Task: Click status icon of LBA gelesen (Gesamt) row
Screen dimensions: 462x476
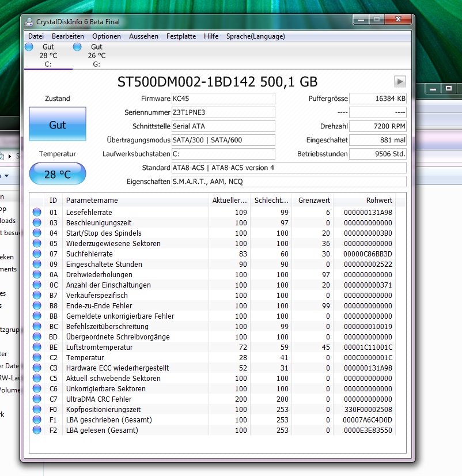Action: tap(37, 430)
